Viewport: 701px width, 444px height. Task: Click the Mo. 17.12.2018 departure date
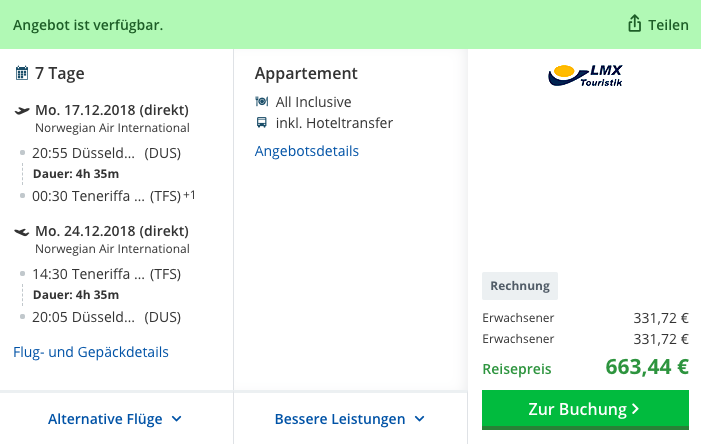coord(112,110)
